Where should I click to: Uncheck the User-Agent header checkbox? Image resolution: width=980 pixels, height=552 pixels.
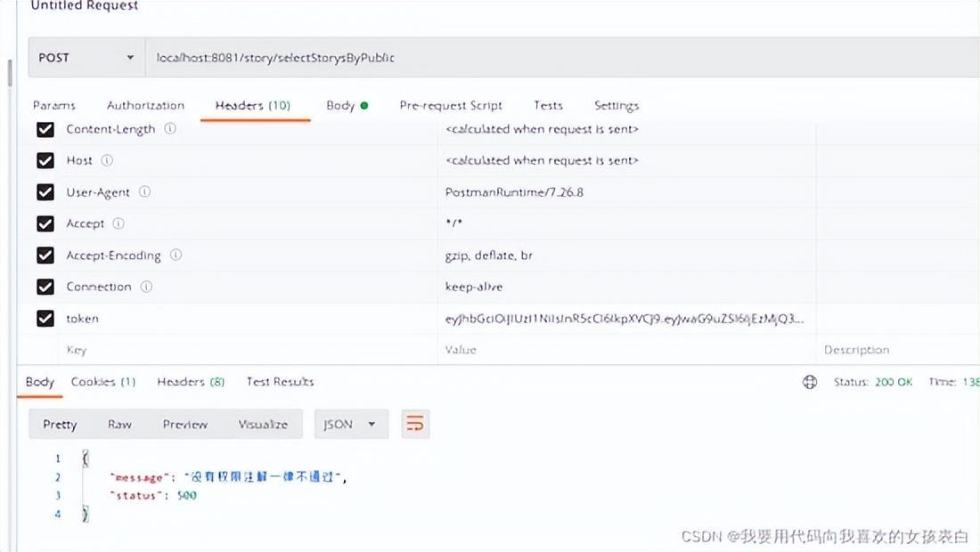pos(45,191)
